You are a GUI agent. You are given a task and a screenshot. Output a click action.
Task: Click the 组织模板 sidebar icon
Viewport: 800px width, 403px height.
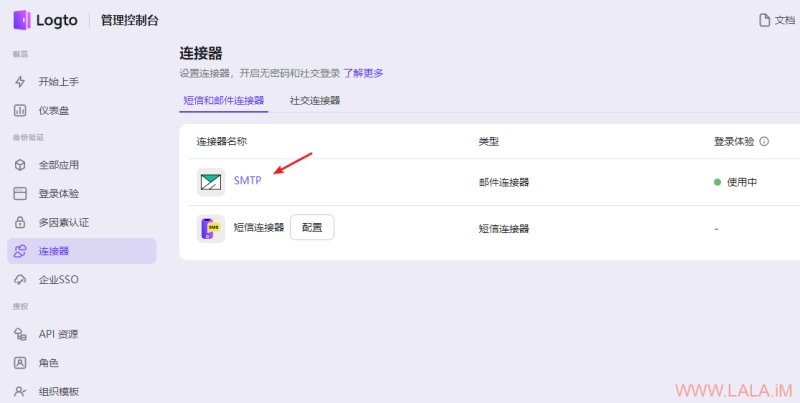pos(20,391)
